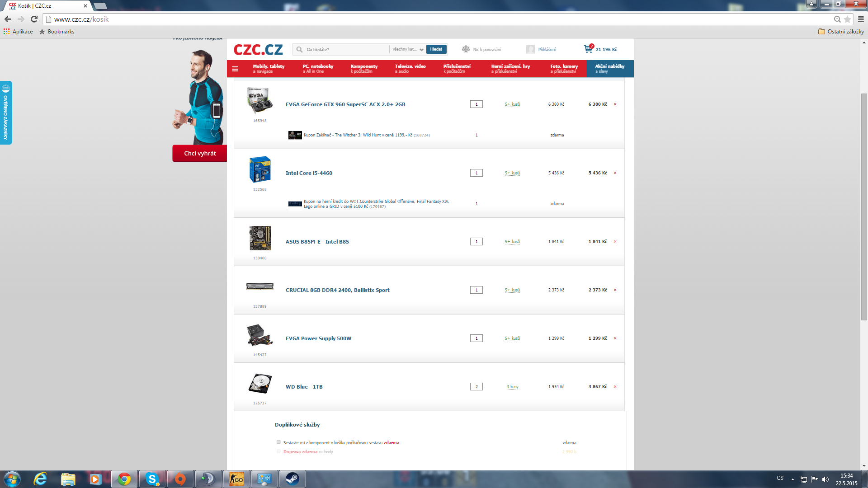This screenshot has height=488, width=868.
Task: Click the EVGA Power Supply product thumbnail
Action: (x=259, y=335)
